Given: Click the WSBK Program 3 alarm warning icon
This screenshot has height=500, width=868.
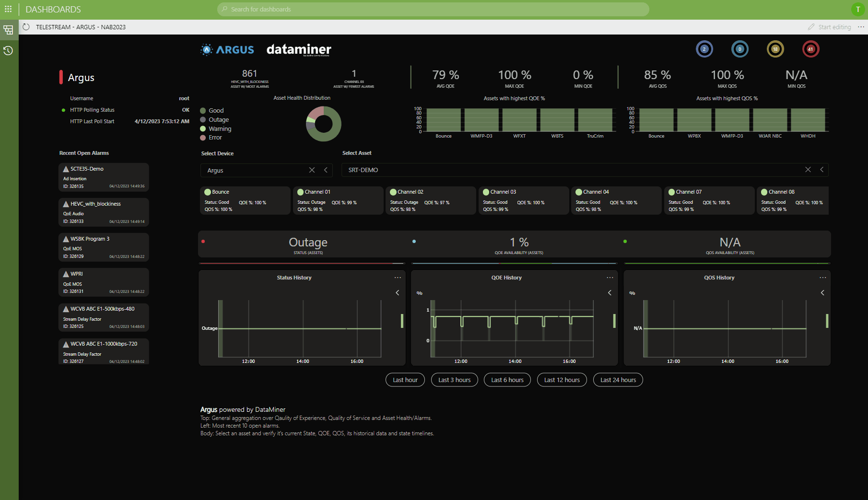Looking at the screenshot, I should [66, 239].
